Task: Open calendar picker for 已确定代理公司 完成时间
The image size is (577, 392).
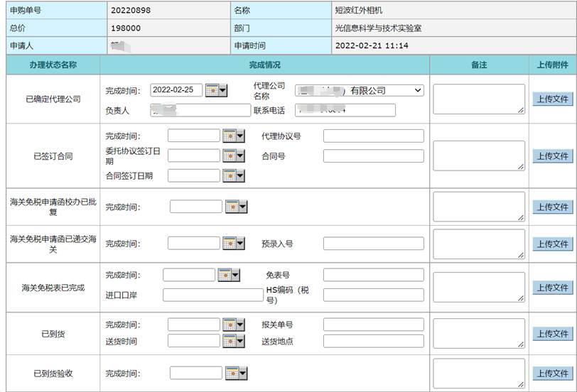Action: tap(216, 90)
